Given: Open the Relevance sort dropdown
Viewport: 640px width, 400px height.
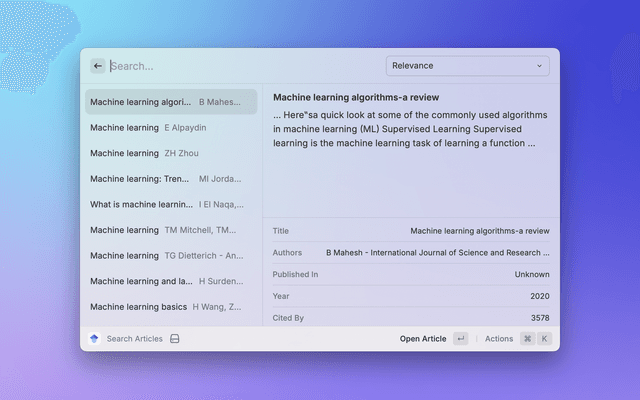Looking at the screenshot, I should click(x=467, y=66).
